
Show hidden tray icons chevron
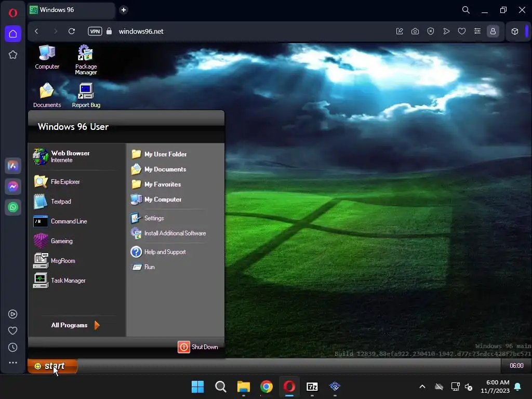(422, 387)
